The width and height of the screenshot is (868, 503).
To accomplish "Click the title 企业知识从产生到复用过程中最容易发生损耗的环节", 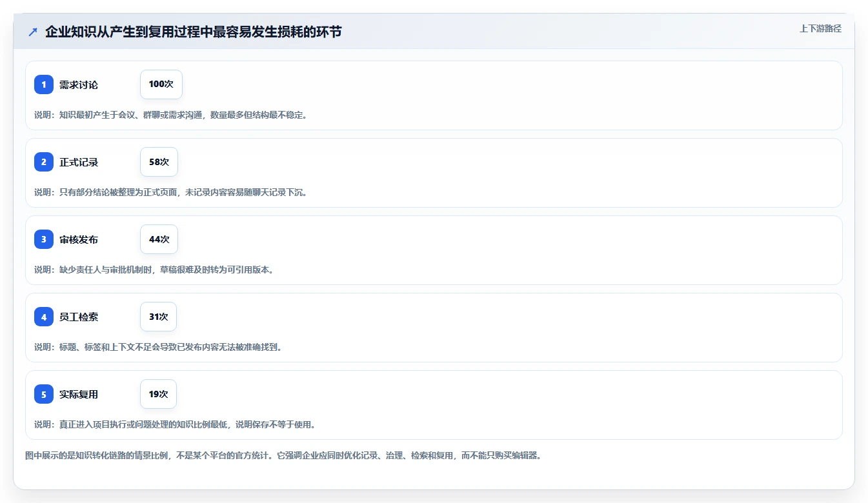I will pyautogui.click(x=194, y=32).
